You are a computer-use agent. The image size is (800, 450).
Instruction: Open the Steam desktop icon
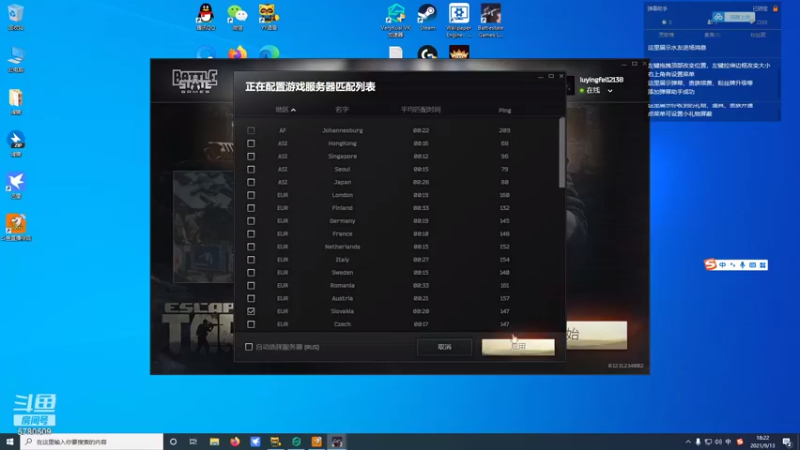(x=427, y=17)
